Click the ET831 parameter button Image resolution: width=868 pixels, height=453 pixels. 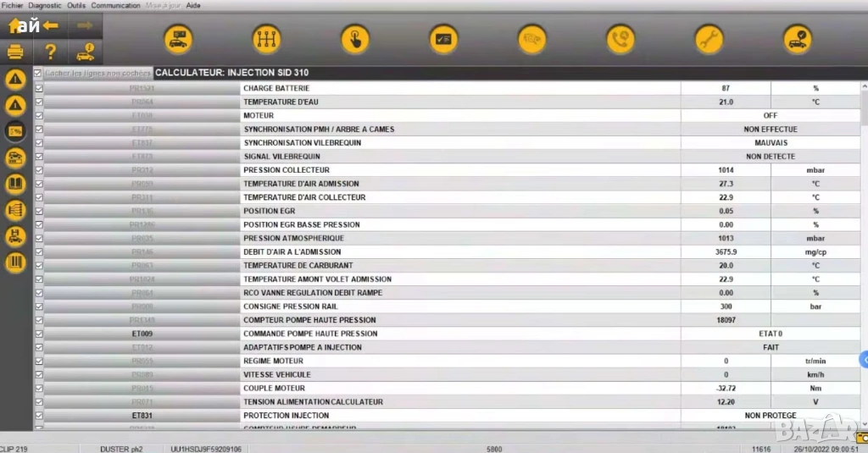tap(142, 416)
